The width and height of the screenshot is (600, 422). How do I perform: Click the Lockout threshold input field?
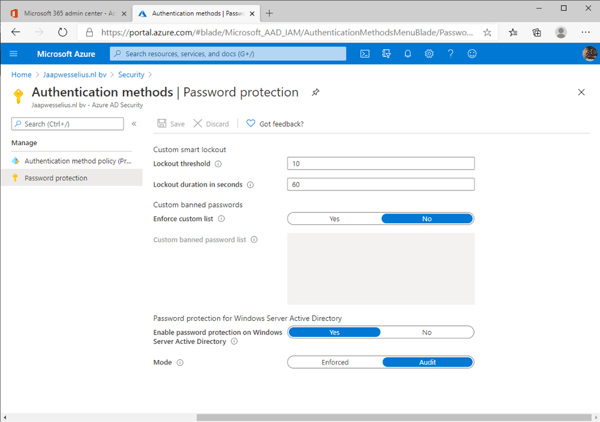pyautogui.click(x=381, y=163)
